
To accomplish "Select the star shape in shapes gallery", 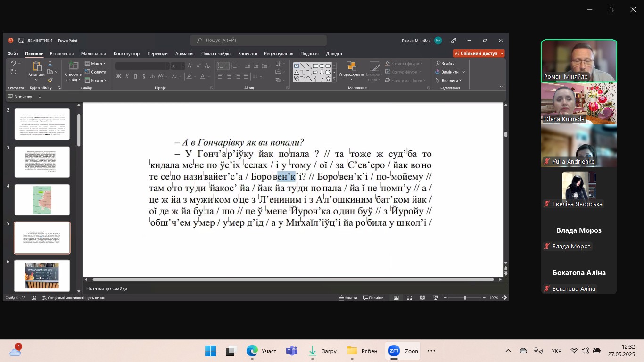I will coord(328,79).
